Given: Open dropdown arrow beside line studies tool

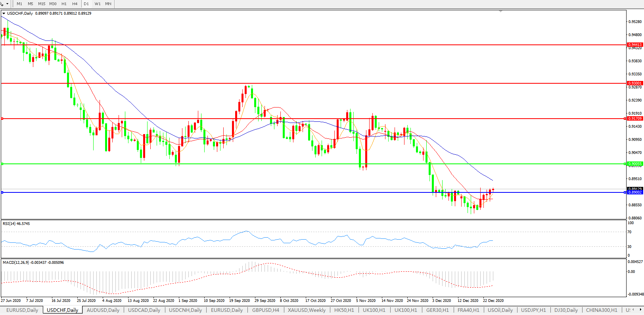Looking at the screenshot, I should [7, 4].
